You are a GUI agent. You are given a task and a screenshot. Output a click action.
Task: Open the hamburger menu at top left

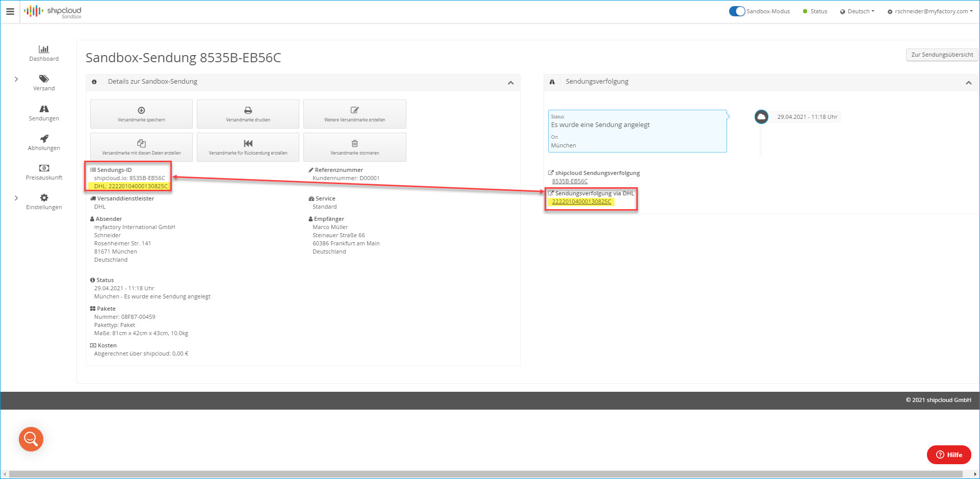[10, 11]
